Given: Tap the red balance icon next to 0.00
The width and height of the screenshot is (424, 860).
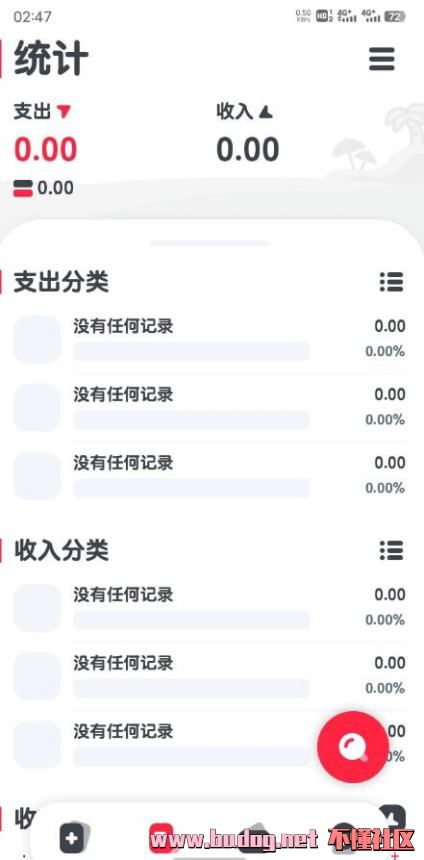Looking at the screenshot, I should click(23, 189).
